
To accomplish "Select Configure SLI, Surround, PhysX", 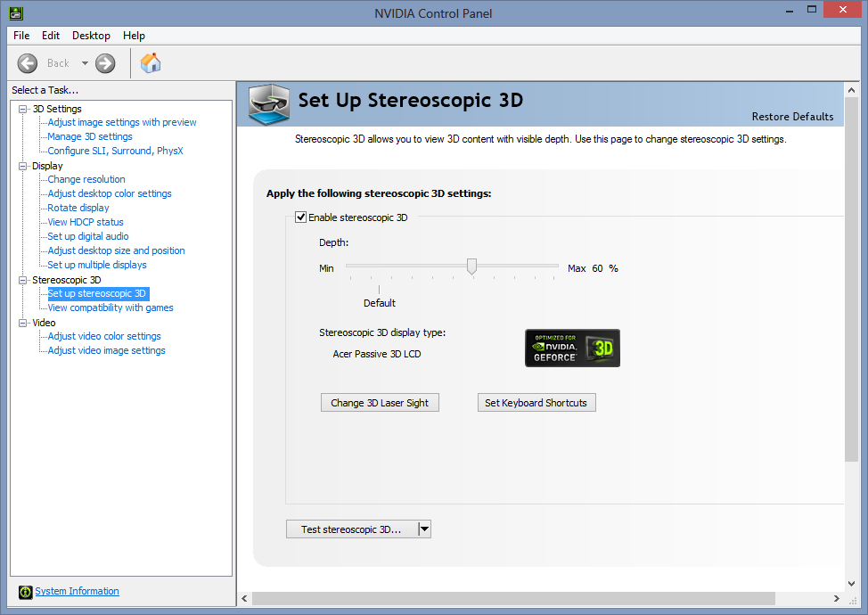I will pyautogui.click(x=115, y=151).
